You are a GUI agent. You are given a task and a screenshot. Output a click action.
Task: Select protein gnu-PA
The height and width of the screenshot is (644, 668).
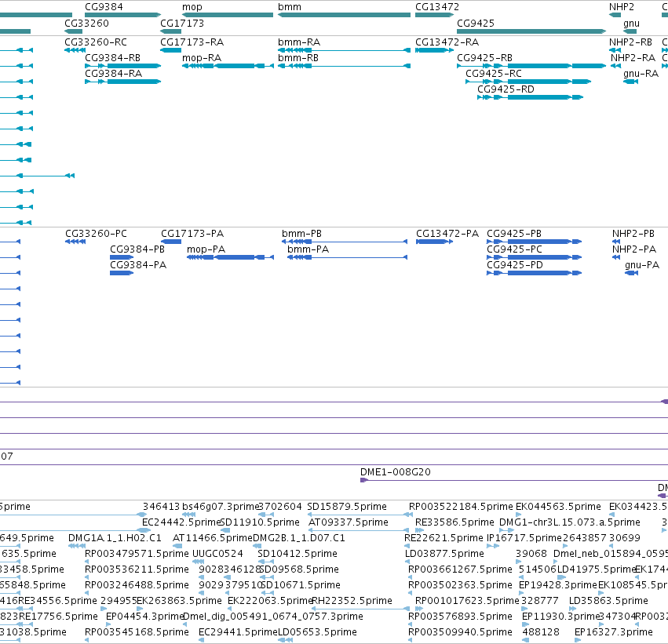click(631, 273)
